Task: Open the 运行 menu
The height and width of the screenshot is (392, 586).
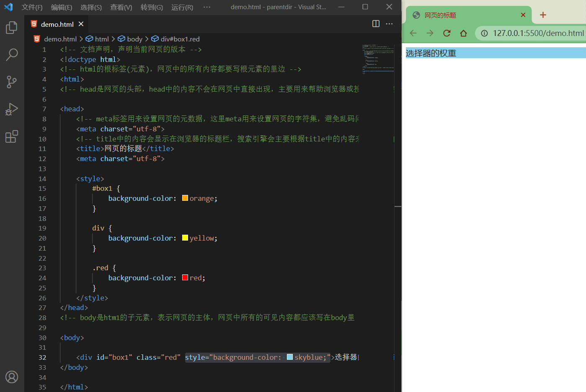Action: coord(182,7)
